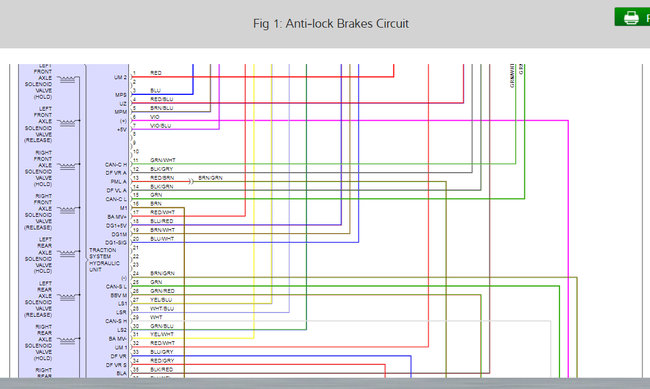Click the 'UM 1' terminal label
Screen dimensions: 650x389
coord(121,348)
